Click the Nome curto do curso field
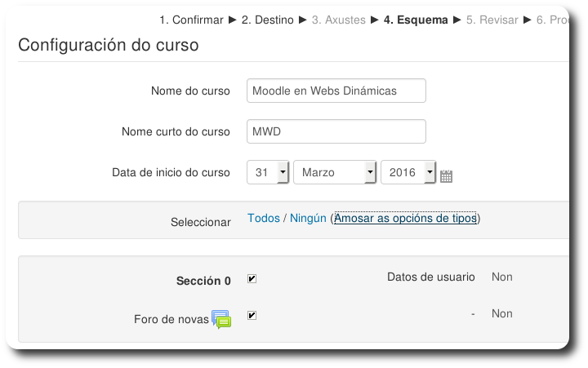The image size is (588, 368). (336, 131)
